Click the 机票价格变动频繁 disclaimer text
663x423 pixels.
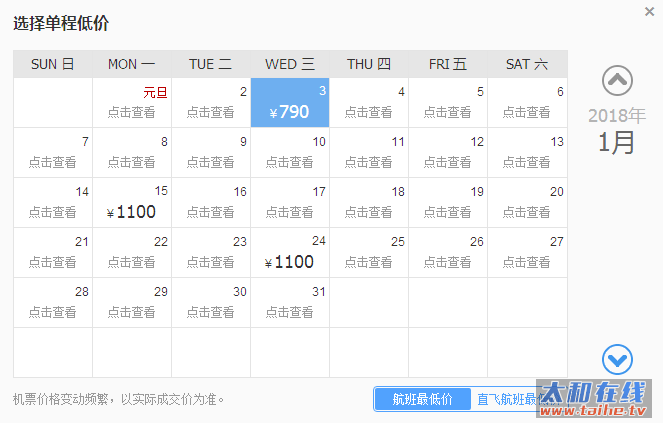(118, 399)
